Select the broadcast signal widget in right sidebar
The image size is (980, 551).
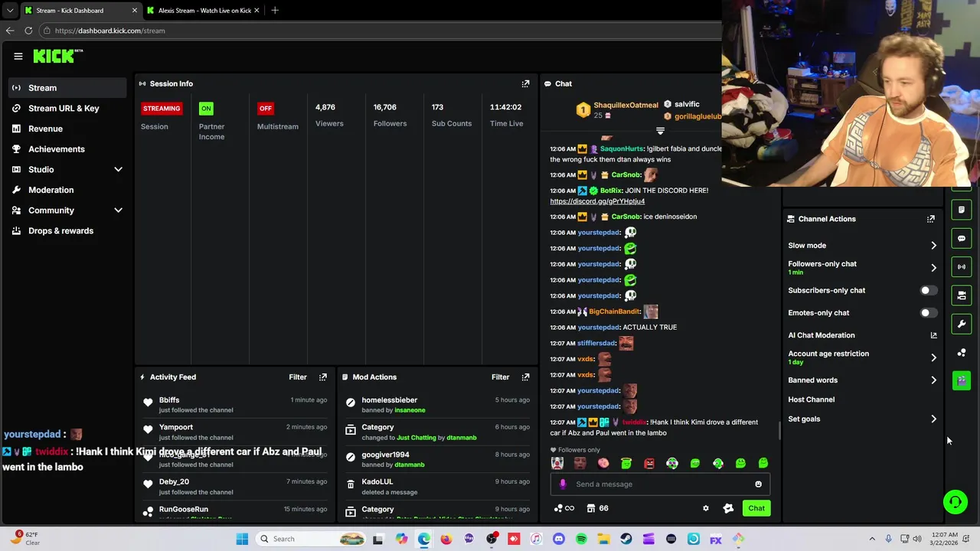tap(962, 266)
